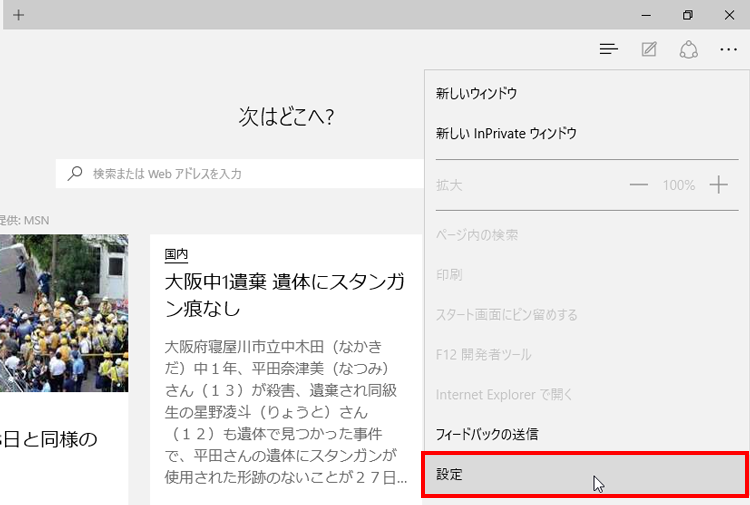Image resolution: width=750 pixels, height=505 pixels.
Task: Click the news photo thumbnail
Action: tap(64, 313)
